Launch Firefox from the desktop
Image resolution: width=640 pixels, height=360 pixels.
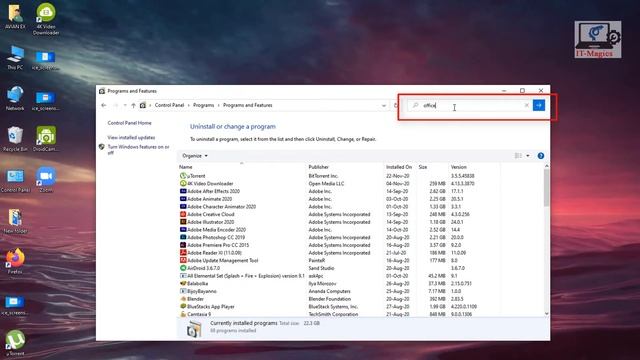point(15,262)
